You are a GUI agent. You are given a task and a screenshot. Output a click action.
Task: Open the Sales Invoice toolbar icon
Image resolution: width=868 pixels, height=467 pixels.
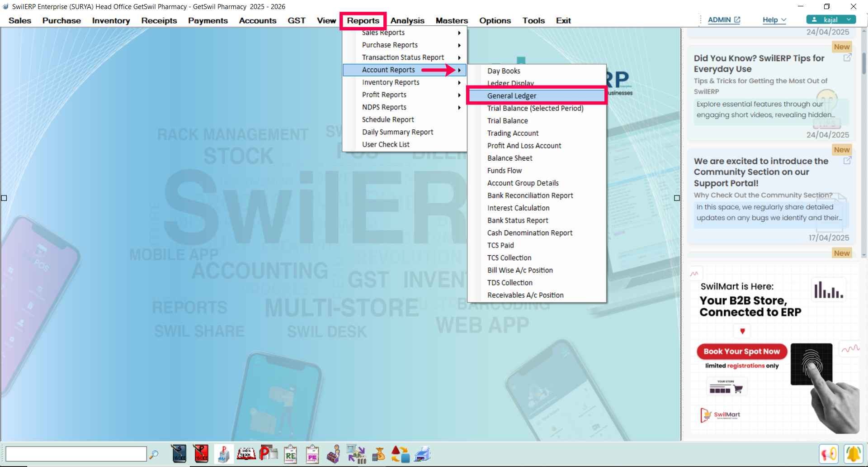tap(179, 453)
